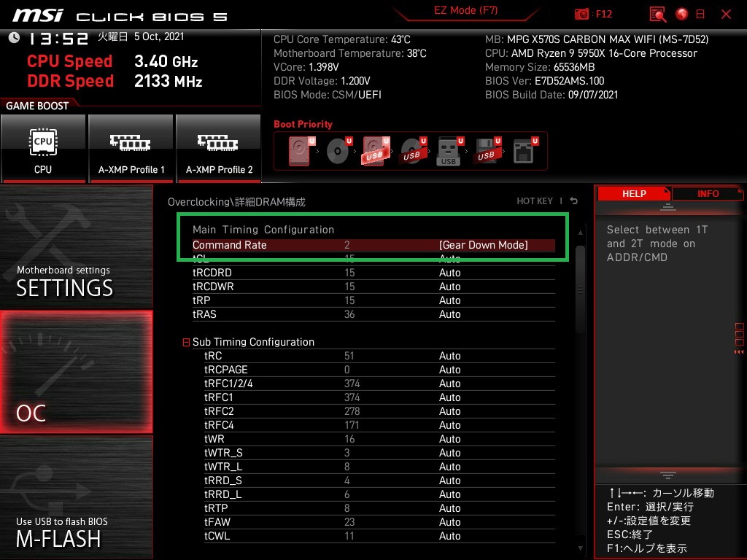The height and width of the screenshot is (560, 747).
Task: Open the HOT KEY list
Action: (535, 201)
